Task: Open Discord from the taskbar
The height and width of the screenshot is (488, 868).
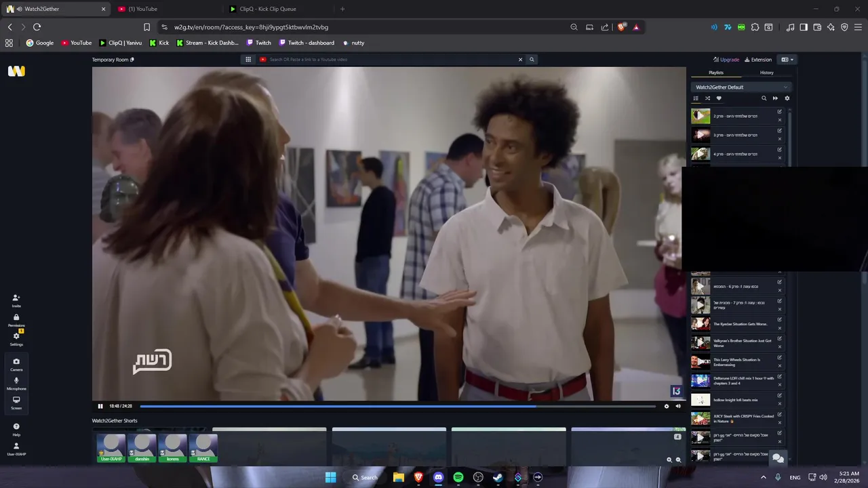Action: 438,477
